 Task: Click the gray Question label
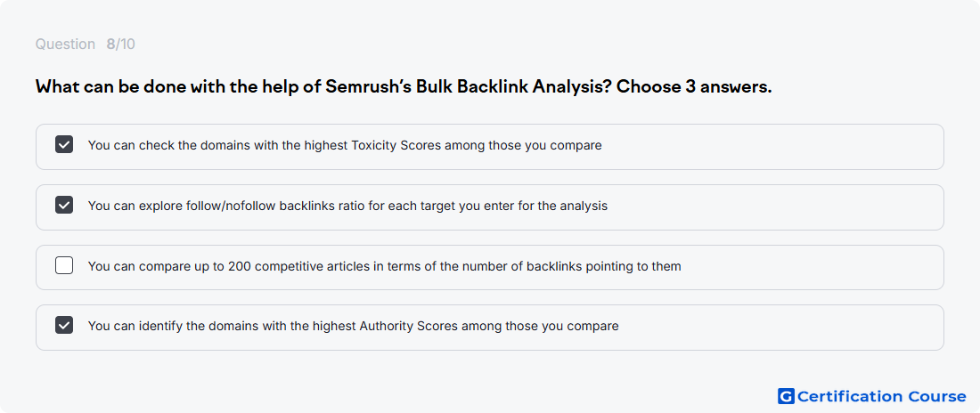pos(65,45)
